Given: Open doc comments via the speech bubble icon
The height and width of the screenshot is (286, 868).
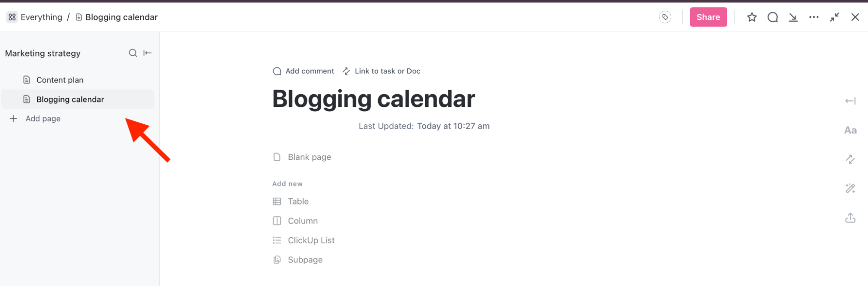Looking at the screenshot, I should pyautogui.click(x=772, y=17).
